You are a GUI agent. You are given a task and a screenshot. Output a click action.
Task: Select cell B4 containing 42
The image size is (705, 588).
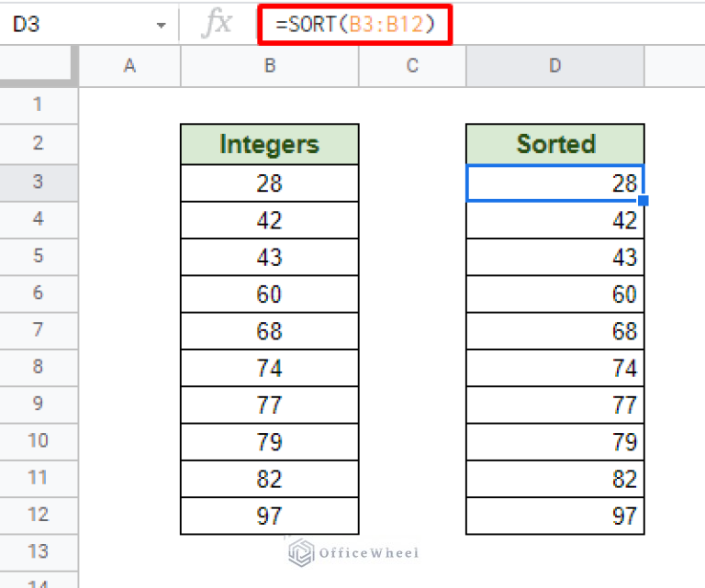[x=270, y=220]
